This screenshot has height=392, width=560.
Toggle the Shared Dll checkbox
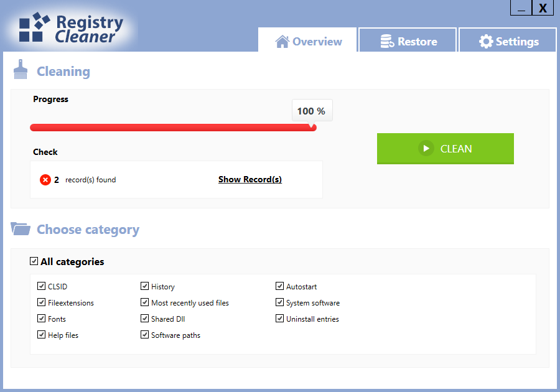[144, 318]
